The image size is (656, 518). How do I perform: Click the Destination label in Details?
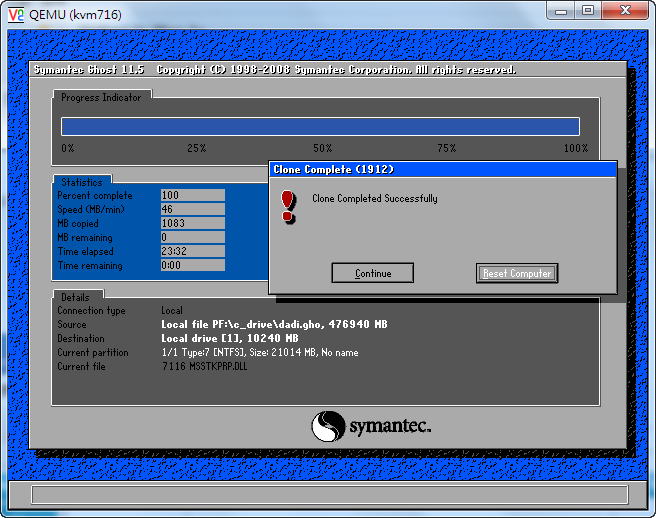tap(81, 338)
